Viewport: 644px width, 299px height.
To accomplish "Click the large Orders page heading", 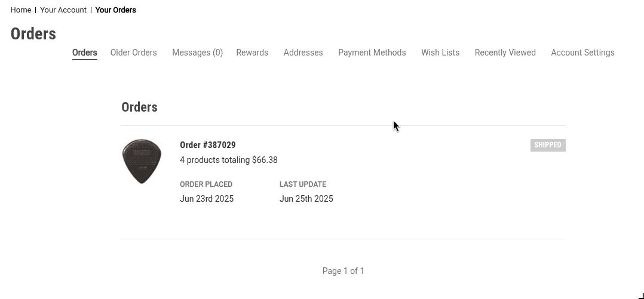I will click(33, 34).
